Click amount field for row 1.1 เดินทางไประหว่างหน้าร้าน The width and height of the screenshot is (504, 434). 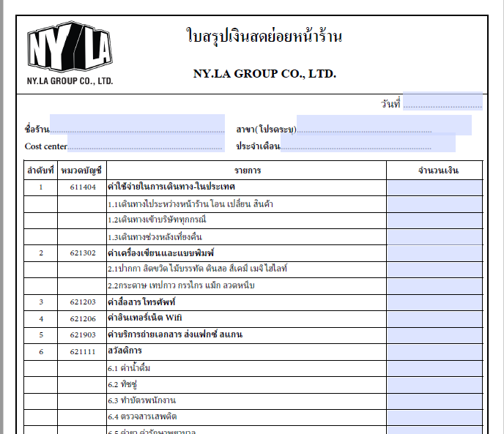coord(434,204)
